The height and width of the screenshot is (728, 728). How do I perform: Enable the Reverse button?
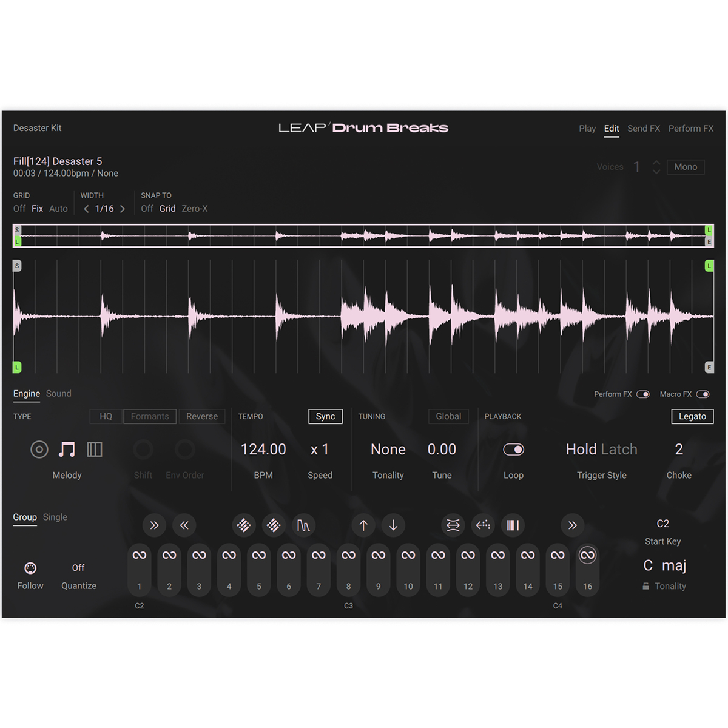point(201,417)
